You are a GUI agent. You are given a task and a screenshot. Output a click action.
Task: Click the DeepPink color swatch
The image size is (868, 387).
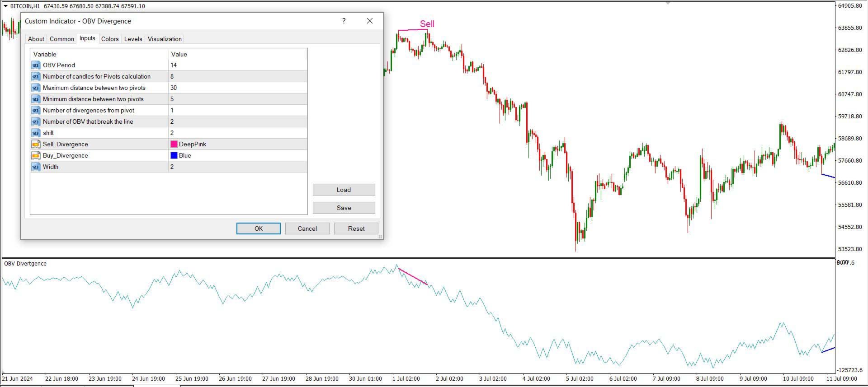[x=174, y=144]
